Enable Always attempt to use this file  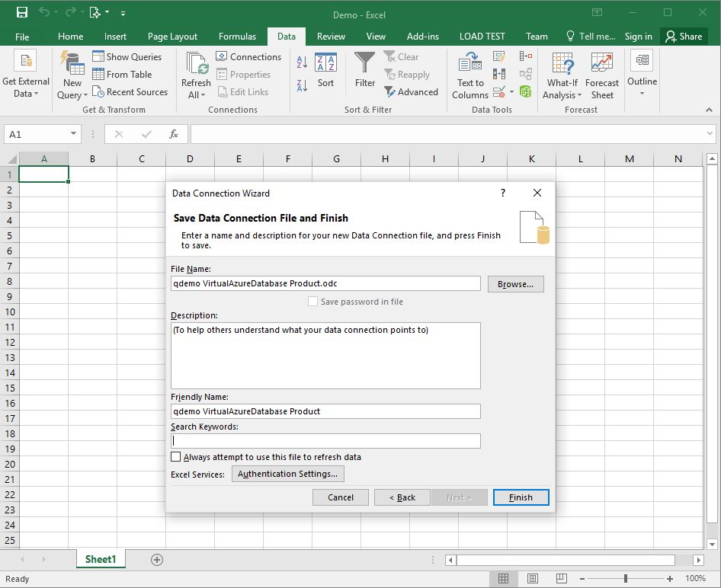coord(176,456)
